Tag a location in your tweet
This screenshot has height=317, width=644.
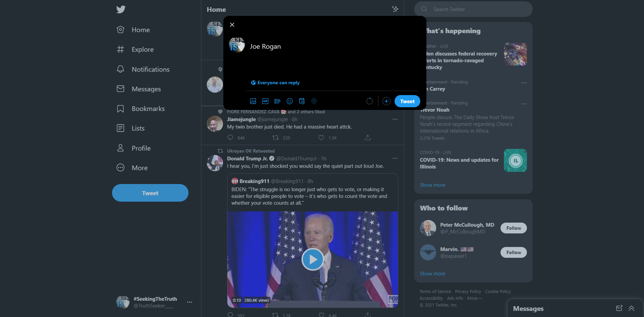(x=314, y=101)
